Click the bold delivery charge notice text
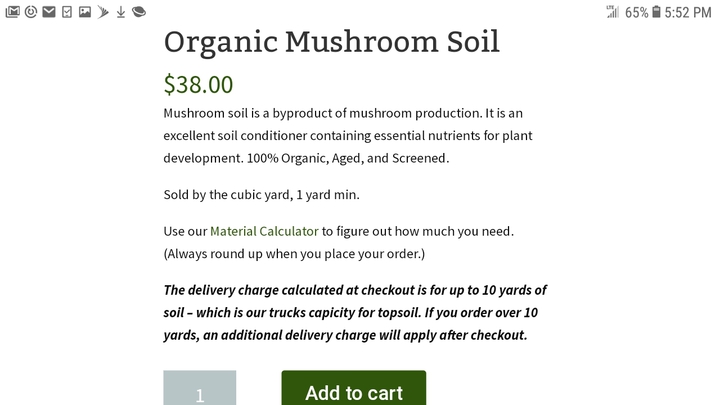 point(355,313)
